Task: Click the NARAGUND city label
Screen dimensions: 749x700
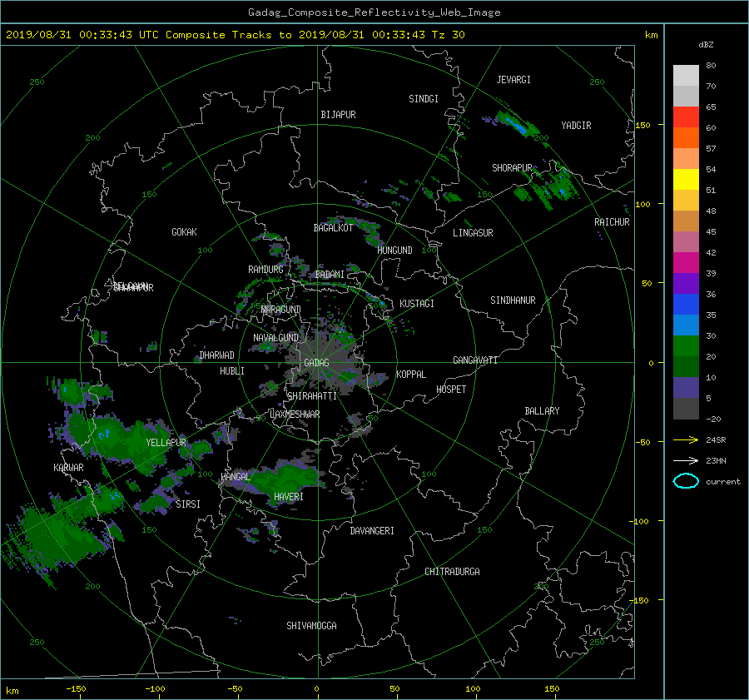Action: click(x=281, y=310)
